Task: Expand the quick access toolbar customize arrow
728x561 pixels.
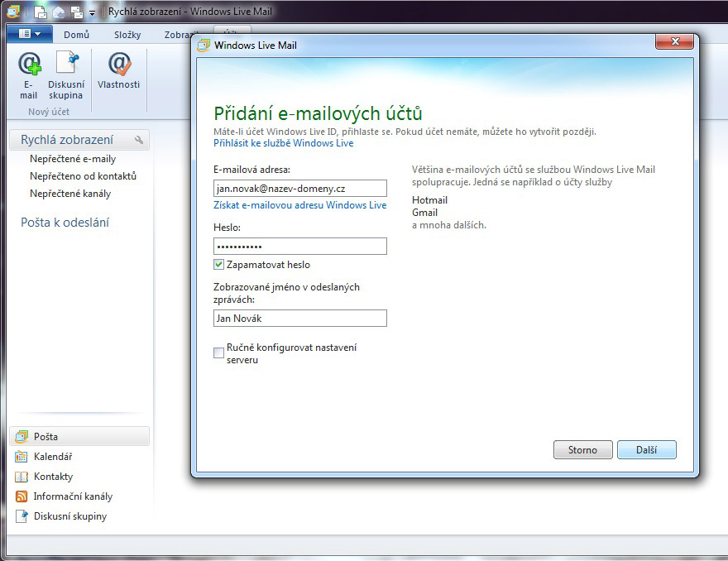Action: pyautogui.click(x=93, y=13)
